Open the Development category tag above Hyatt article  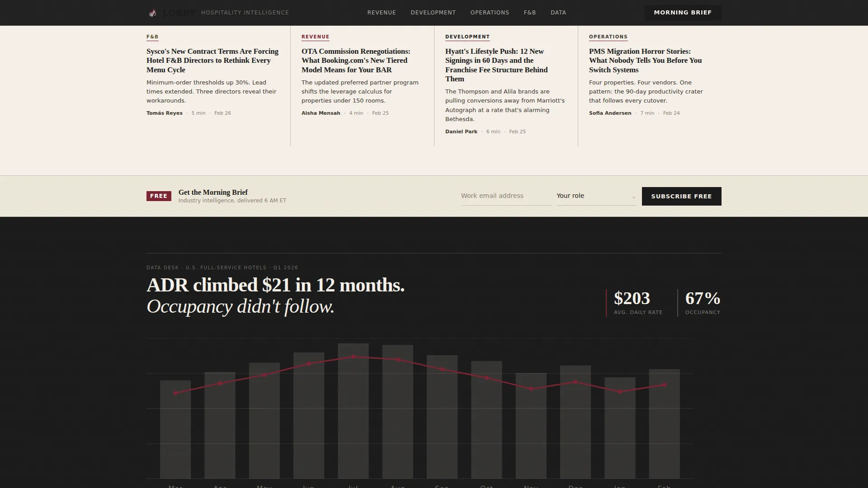coord(467,37)
